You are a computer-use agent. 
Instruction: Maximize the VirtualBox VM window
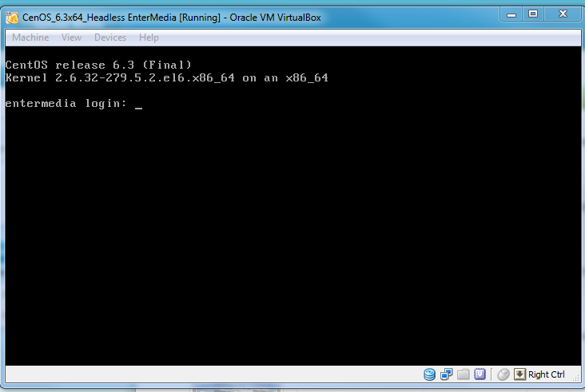pyautogui.click(x=533, y=14)
